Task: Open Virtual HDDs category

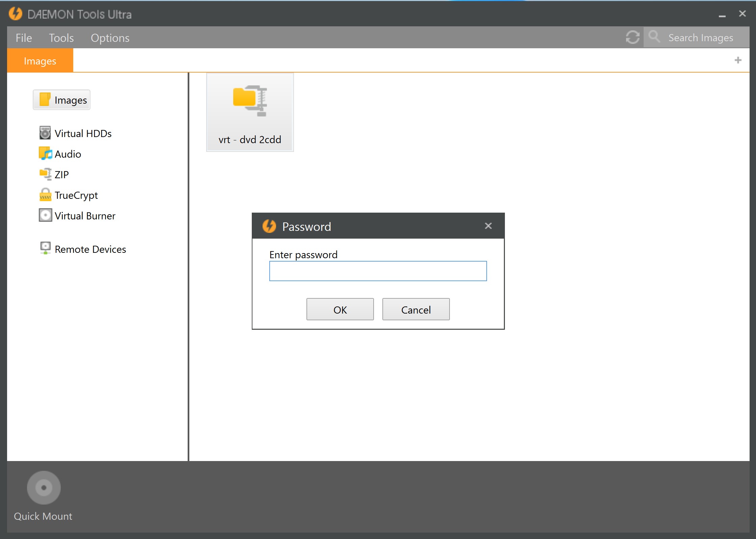Action: tap(83, 133)
